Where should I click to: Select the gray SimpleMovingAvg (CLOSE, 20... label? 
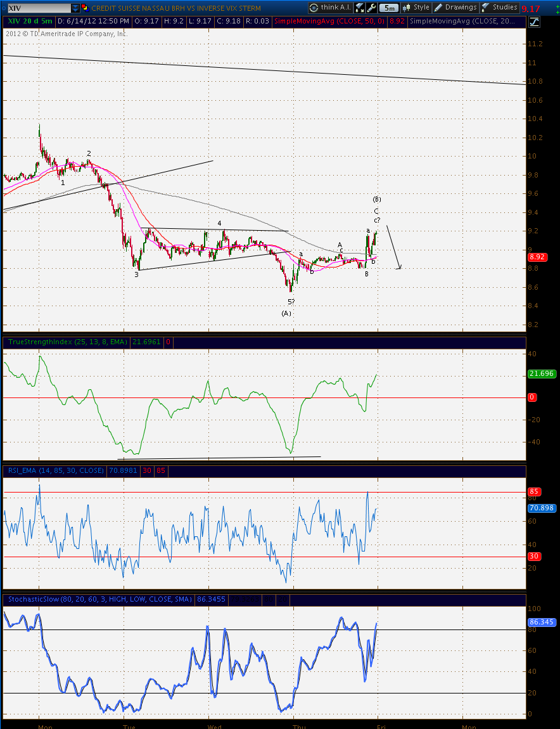462,22
